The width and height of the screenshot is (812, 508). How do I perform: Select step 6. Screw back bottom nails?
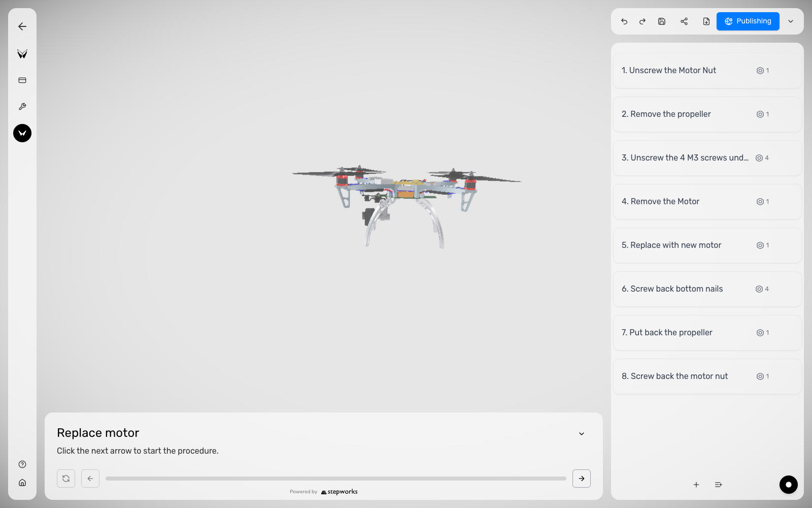click(707, 289)
